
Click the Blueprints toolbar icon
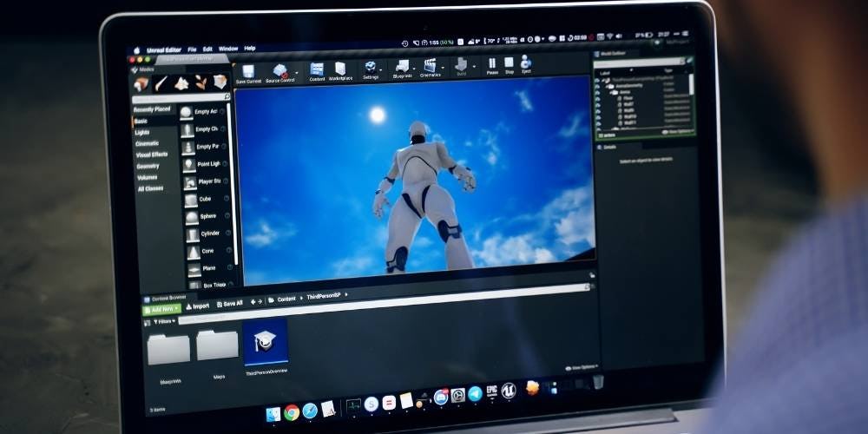pos(403,67)
